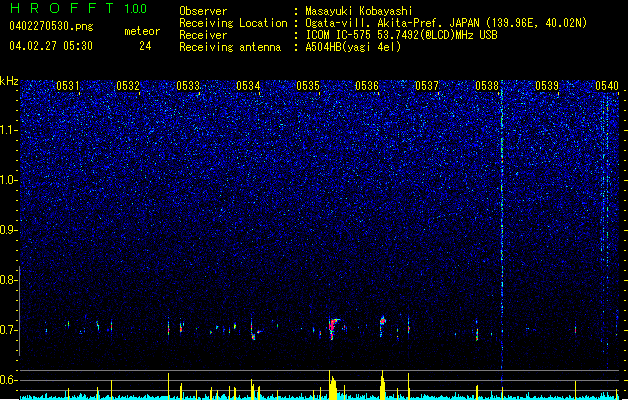Click the 0532 time marker
Screen dimensions: 629x400
[x=128, y=86]
